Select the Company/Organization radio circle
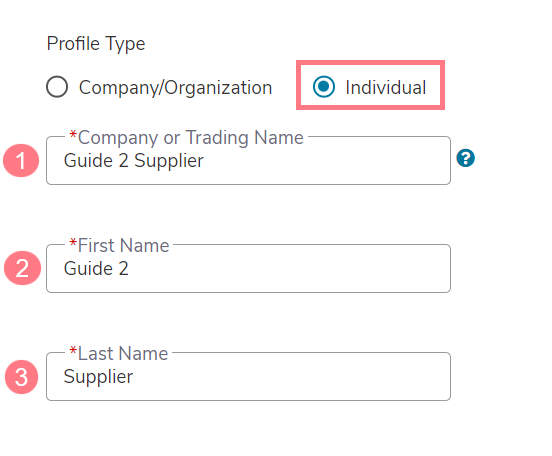This screenshot has height=456, width=552. [x=57, y=87]
